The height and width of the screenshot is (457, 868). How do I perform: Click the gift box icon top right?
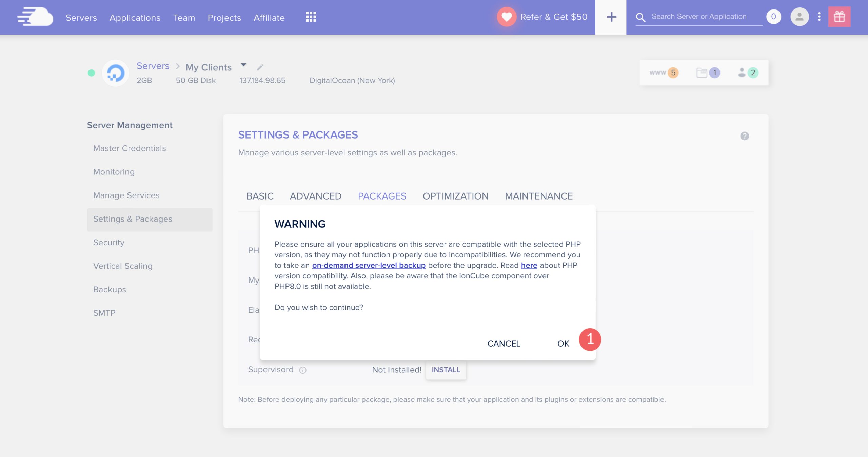click(x=839, y=16)
